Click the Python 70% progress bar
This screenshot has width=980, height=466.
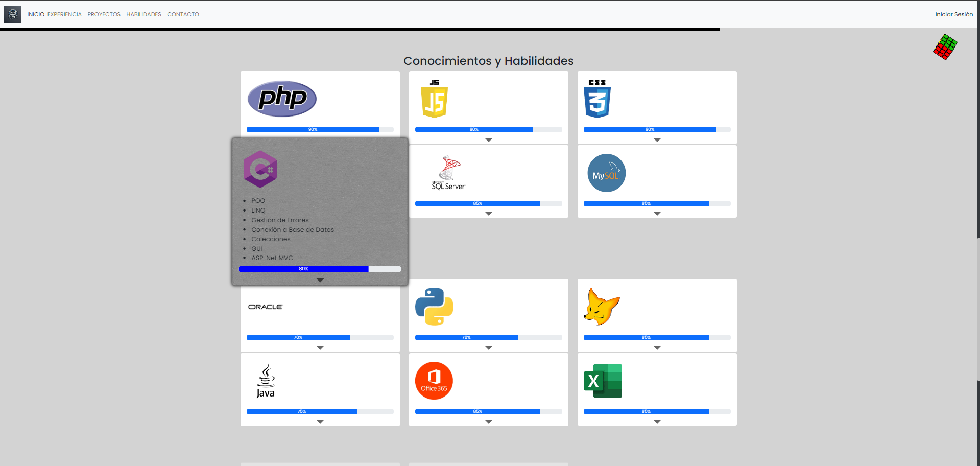click(x=489, y=338)
